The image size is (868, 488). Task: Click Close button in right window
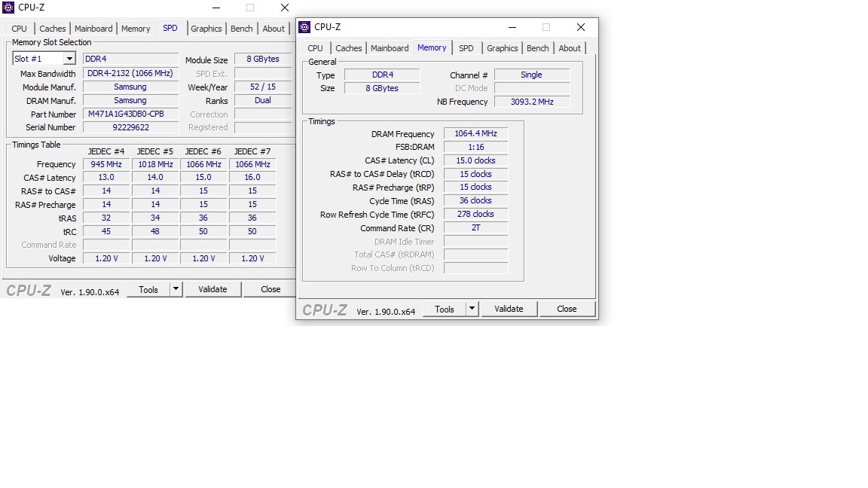[567, 309]
